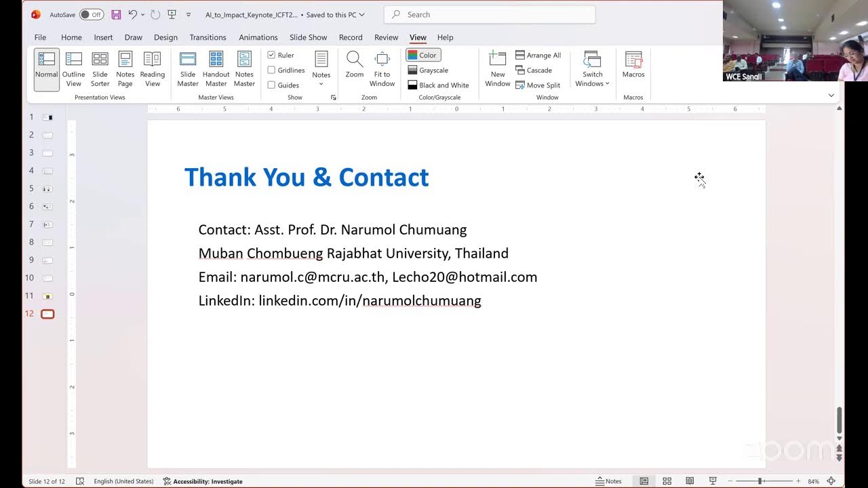
Task: Save the presentation from title bar
Action: click(116, 14)
